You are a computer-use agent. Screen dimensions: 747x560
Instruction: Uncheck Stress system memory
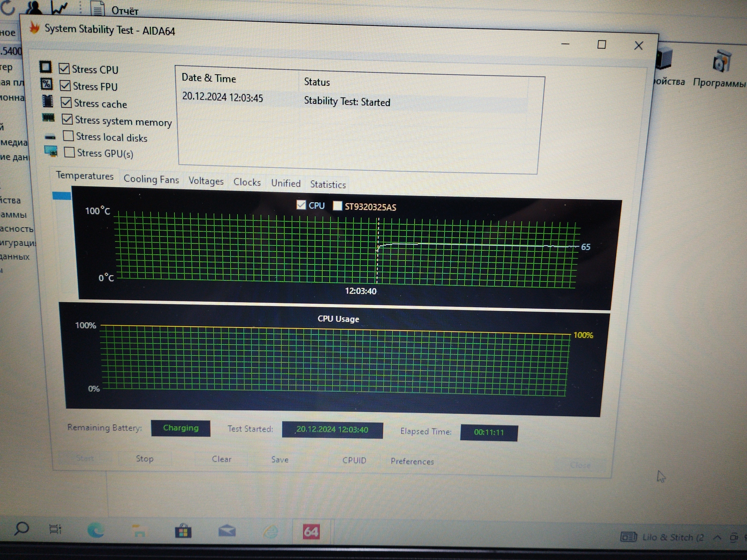click(x=67, y=119)
